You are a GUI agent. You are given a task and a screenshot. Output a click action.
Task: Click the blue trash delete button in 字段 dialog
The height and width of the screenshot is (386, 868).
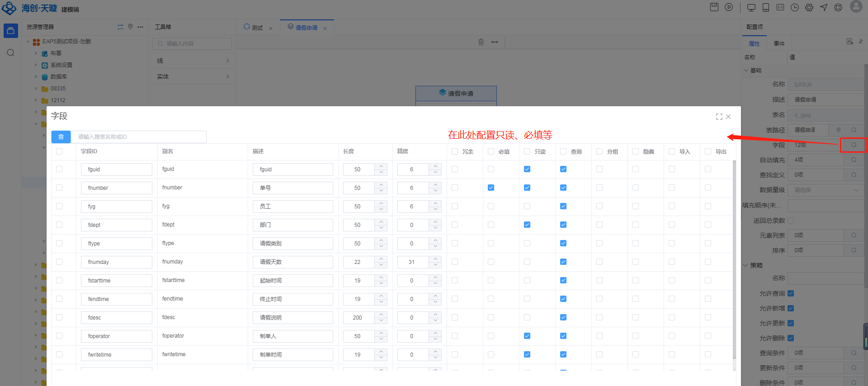coord(61,137)
